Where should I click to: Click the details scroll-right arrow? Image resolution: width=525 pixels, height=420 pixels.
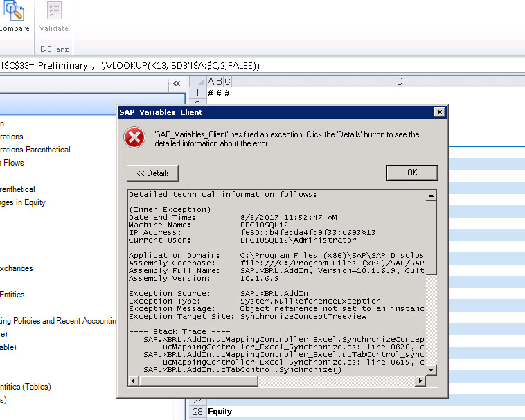[420, 380]
